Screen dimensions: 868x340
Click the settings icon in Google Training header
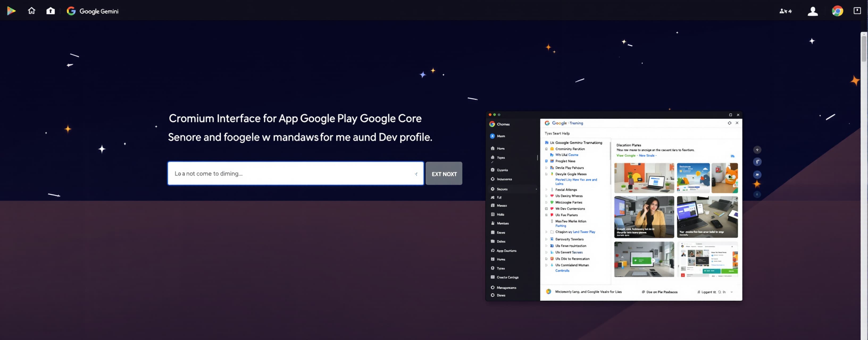[x=729, y=123]
